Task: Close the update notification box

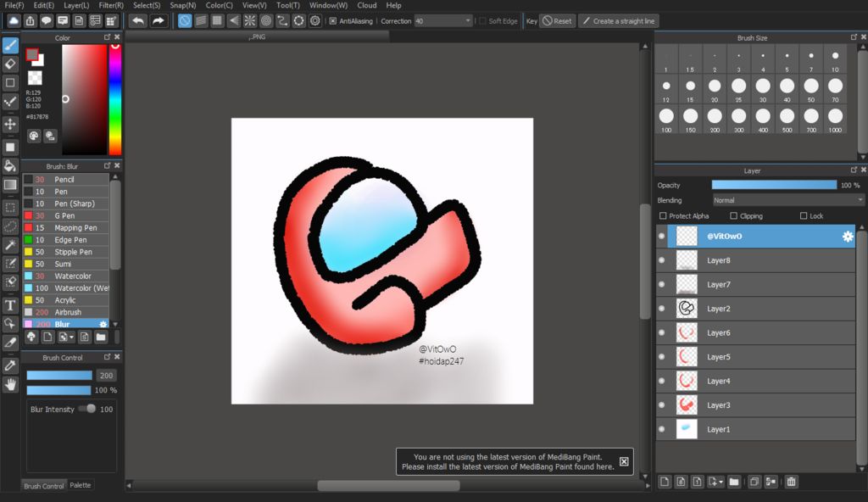Action: 624,461
